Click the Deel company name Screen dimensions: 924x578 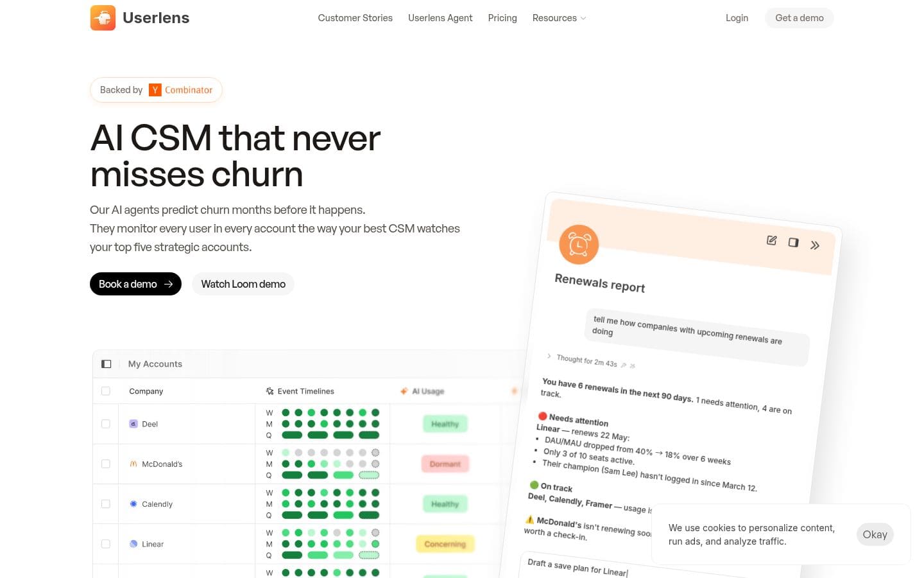point(150,424)
